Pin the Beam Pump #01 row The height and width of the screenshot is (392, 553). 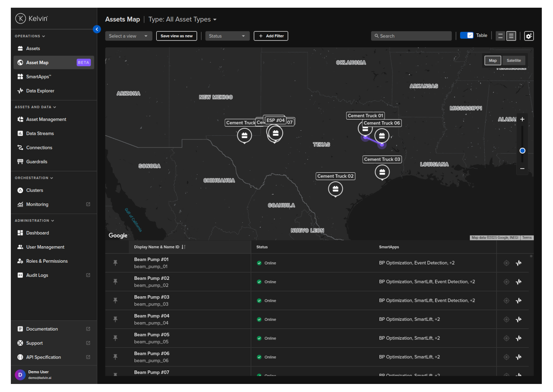pos(115,263)
